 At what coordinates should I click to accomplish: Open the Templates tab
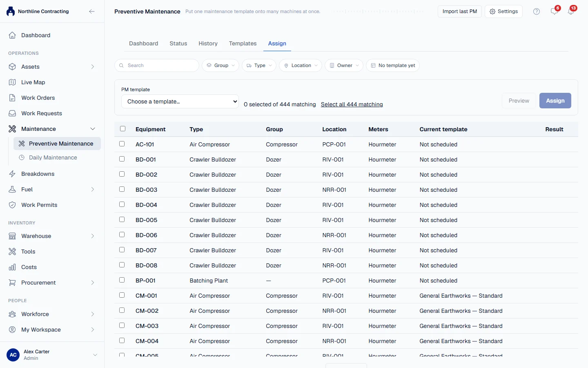coord(243,43)
